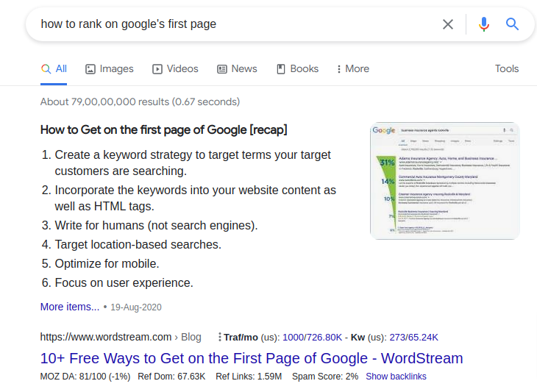Viewport: 537px width, 392px height.
Task: Start voice search with microphone icon
Action: 484,24
